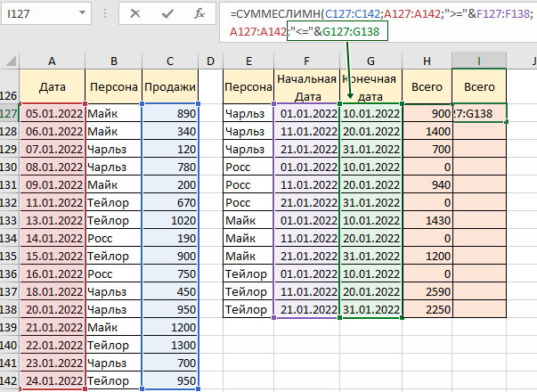Click start date 11.01.2022 in row 128
The height and width of the screenshot is (392, 537).
pyautogui.click(x=307, y=132)
